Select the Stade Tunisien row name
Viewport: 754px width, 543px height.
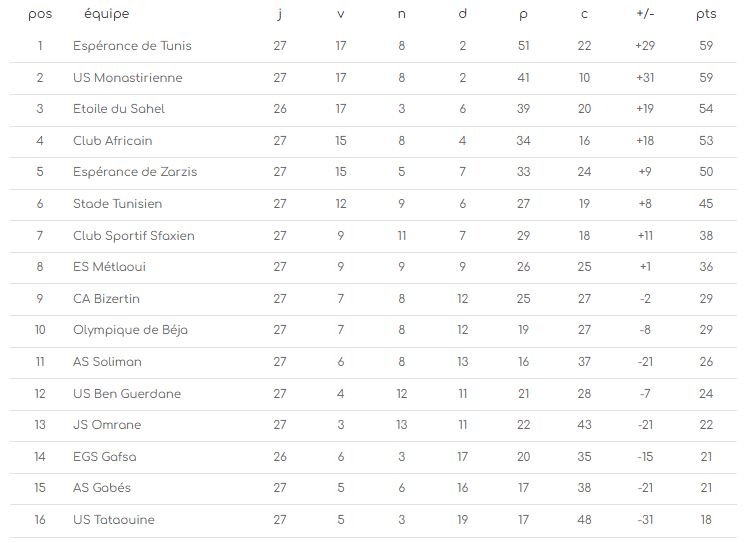(x=118, y=204)
